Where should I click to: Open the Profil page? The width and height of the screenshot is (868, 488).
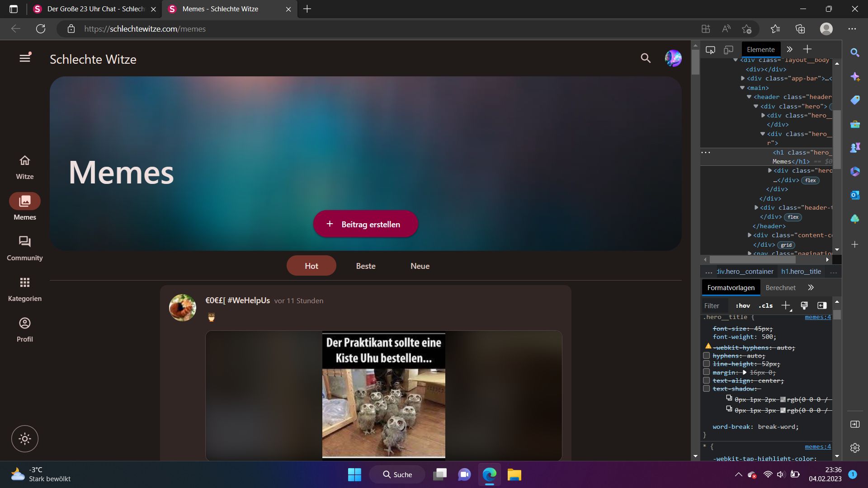coord(25,329)
